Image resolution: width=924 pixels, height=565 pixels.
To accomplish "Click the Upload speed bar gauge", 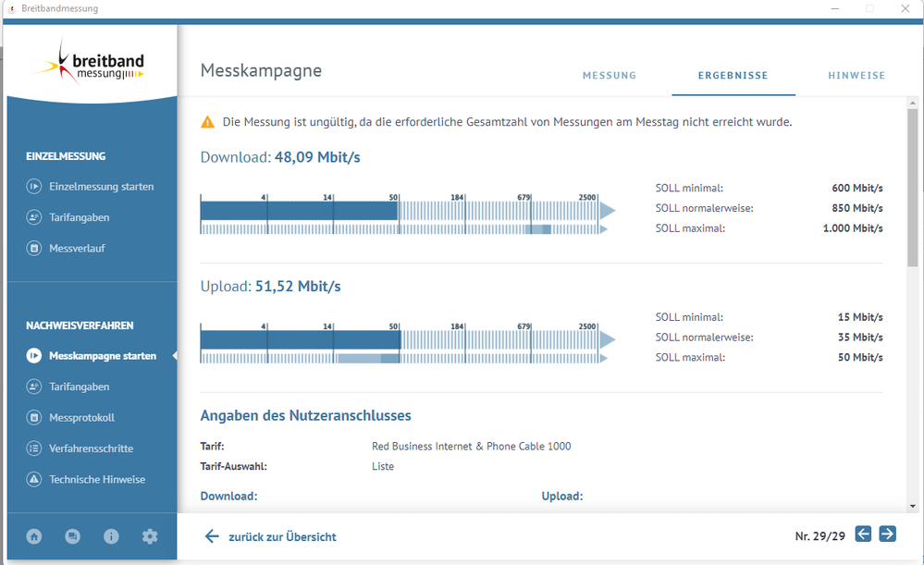I will coord(407,343).
